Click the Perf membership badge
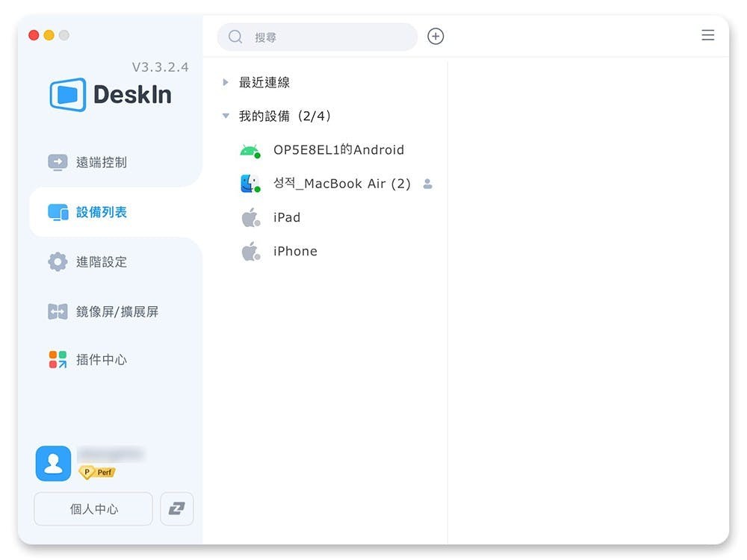The image size is (747, 560). pyautogui.click(x=98, y=473)
